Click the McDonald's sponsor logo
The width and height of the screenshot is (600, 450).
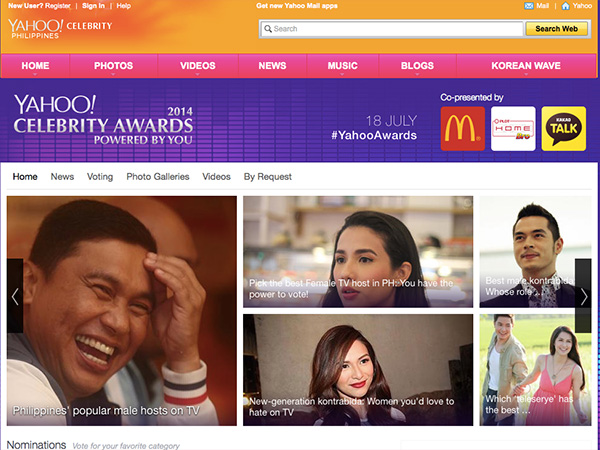tap(463, 129)
